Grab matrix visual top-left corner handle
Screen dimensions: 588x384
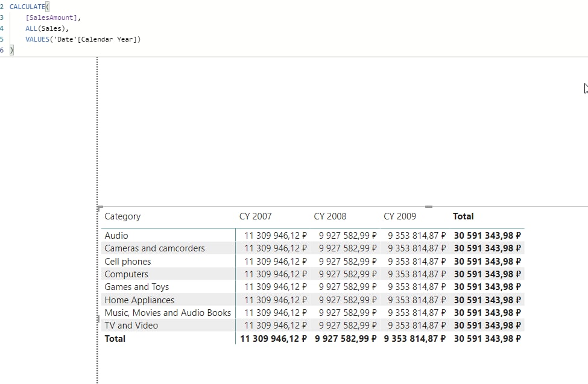pos(100,208)
